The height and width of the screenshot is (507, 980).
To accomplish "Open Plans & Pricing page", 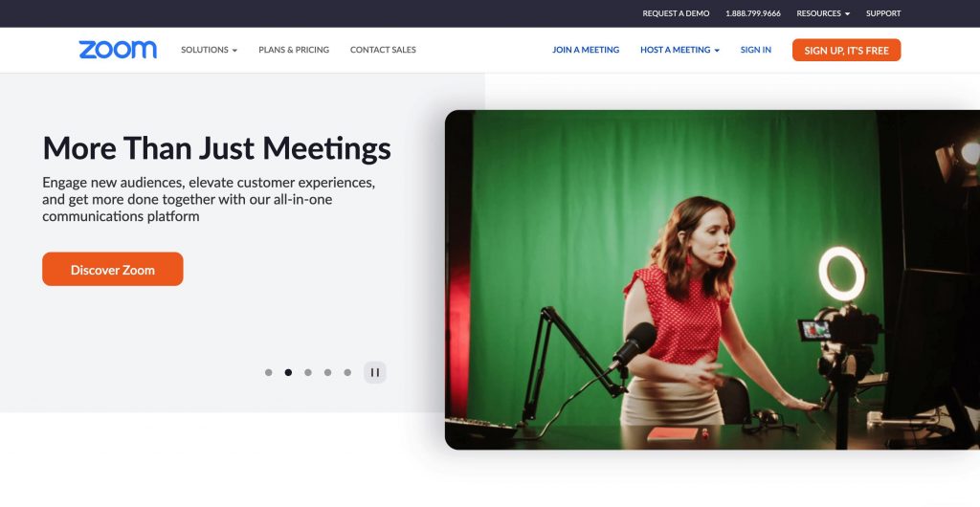I will pos(294,50).
